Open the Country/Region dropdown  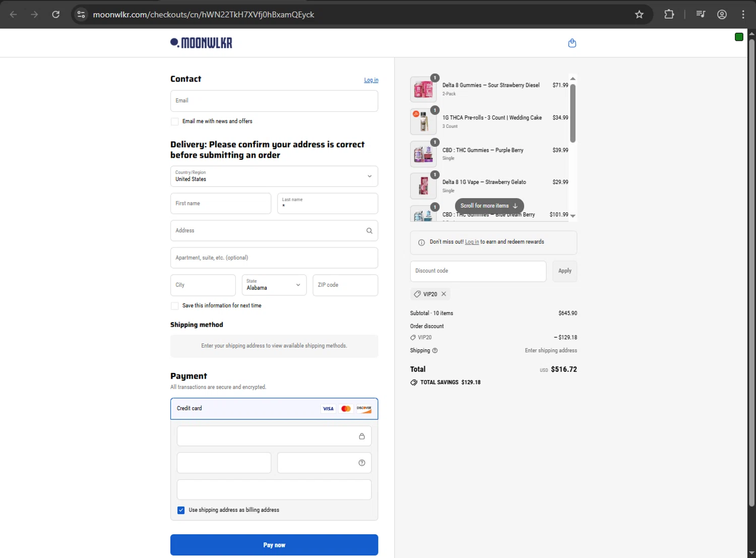click(x=274, y=176)
